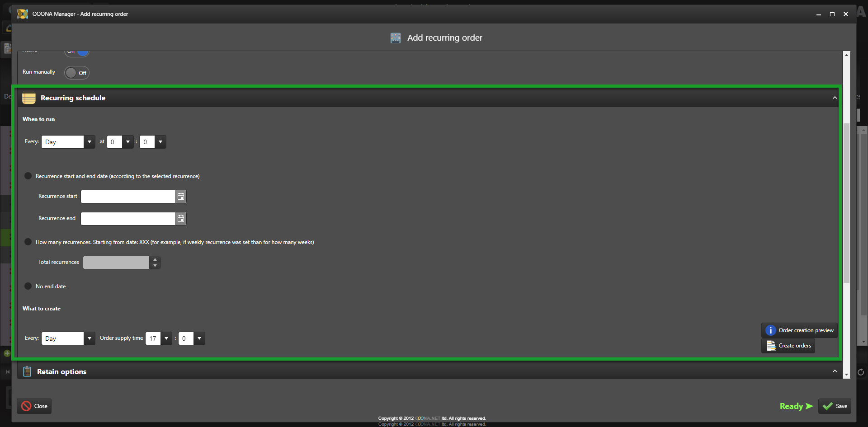Select the Recurrence start and end date option

pyautogui.click(x=28, y=176)
